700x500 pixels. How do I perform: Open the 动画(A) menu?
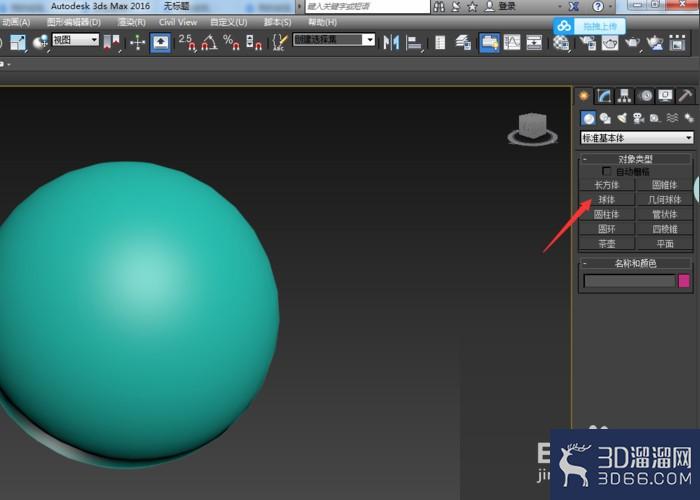15,22
